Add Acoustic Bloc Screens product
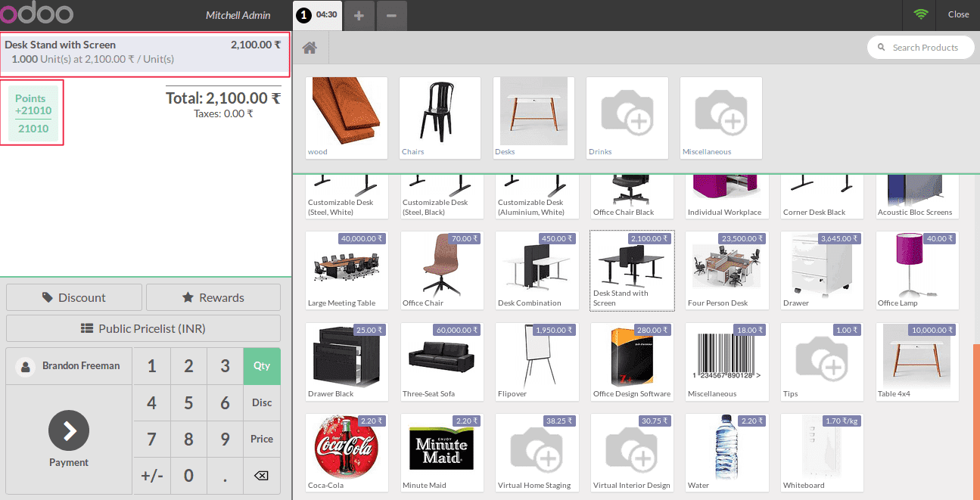 point(917,197)
